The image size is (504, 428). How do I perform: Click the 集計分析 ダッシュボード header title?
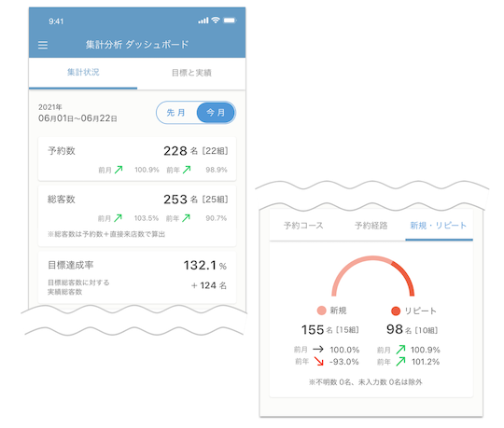click(x=137, y=45)
